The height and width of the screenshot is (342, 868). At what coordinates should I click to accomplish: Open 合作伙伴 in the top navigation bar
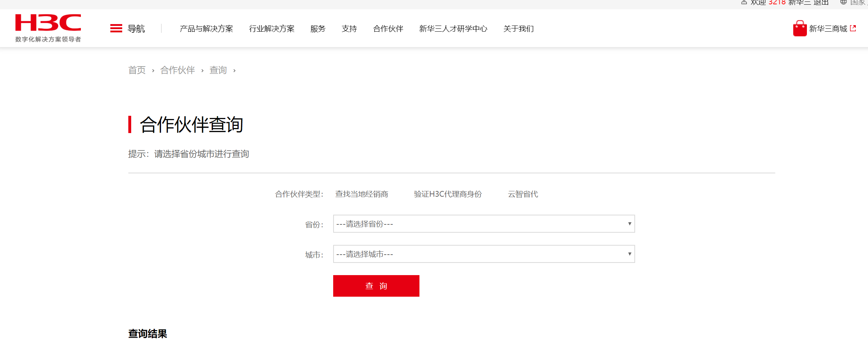(x=388, y=29)
